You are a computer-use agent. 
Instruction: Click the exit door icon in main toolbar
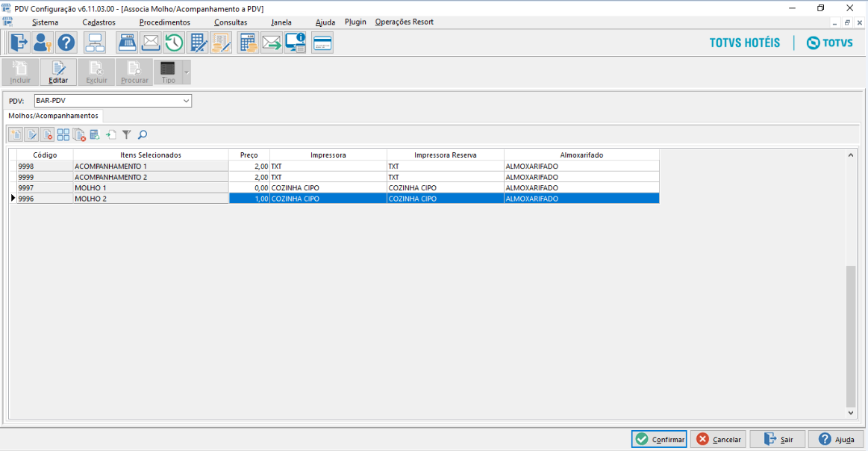[19, 43]
